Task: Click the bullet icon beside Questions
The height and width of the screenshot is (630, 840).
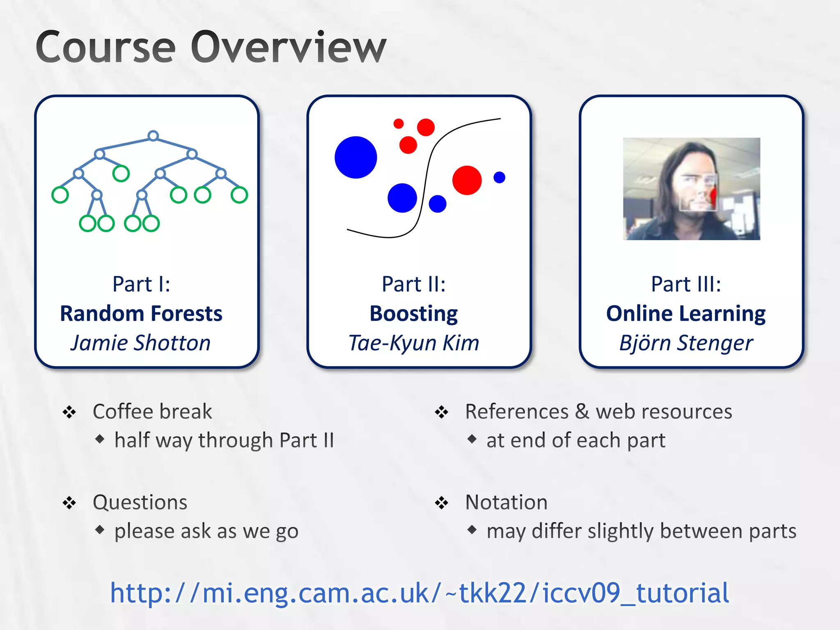Action: tap(69, 502)
